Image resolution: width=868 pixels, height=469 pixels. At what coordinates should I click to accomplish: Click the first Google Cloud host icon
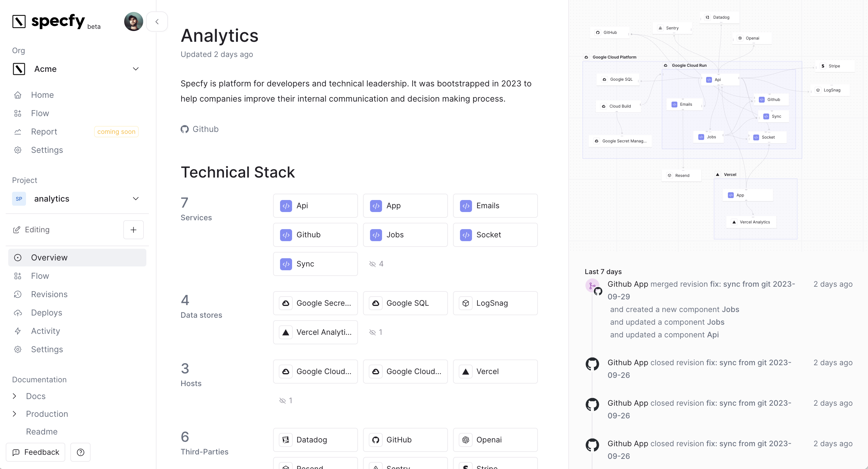(x=286, y=372)
